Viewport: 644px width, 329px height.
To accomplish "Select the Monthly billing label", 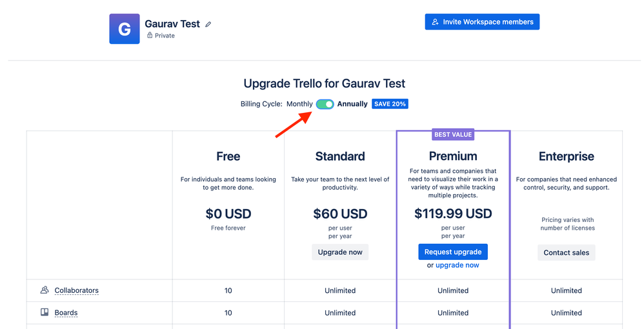I will click(x=299, y=104).
